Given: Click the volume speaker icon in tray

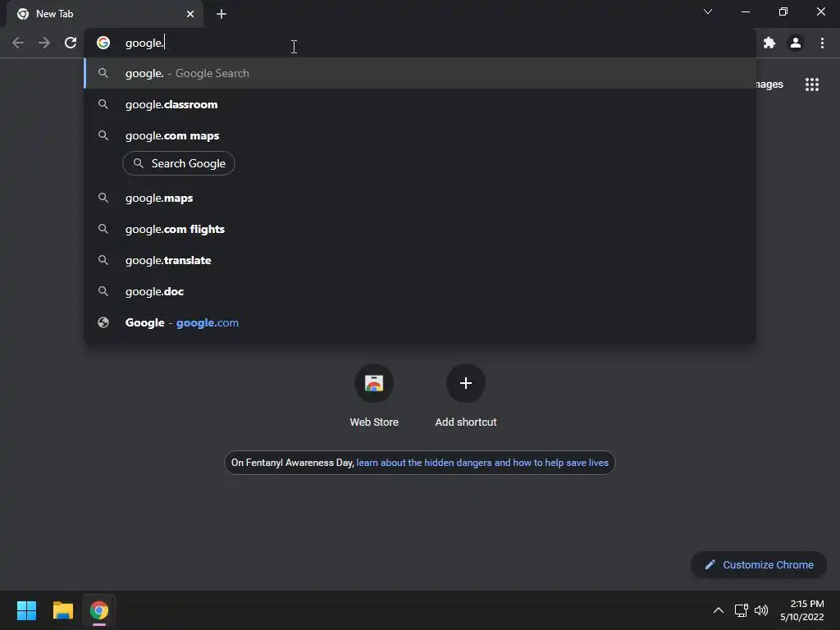Looking at the screenshot, I should [761, 610].
